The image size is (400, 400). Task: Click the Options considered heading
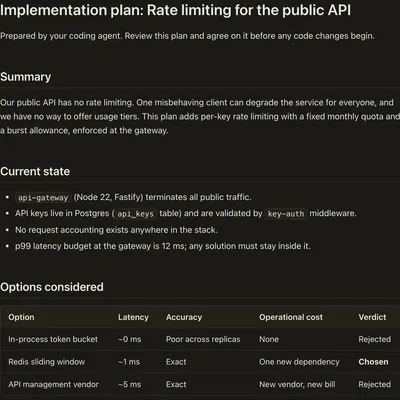click(x=52, y=287)
